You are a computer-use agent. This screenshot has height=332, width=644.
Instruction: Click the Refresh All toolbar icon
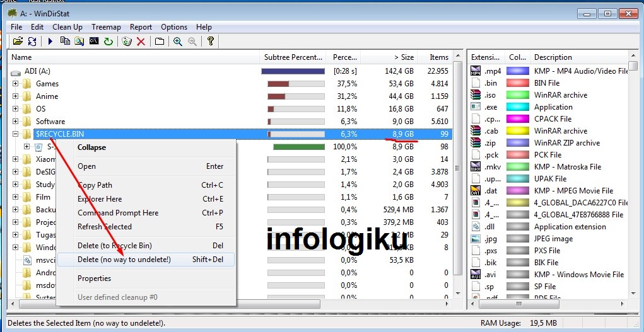[x=32, y=42]
